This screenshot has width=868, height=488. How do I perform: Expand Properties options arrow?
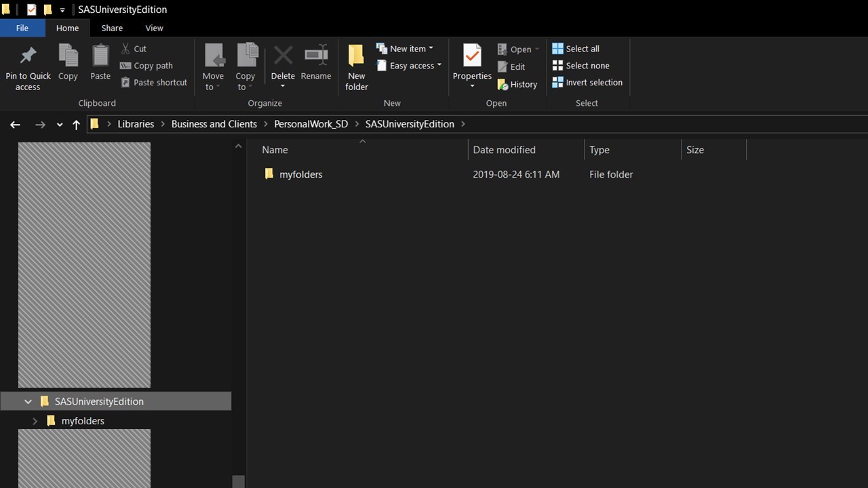pyautogui.click(x=472, y=87)
